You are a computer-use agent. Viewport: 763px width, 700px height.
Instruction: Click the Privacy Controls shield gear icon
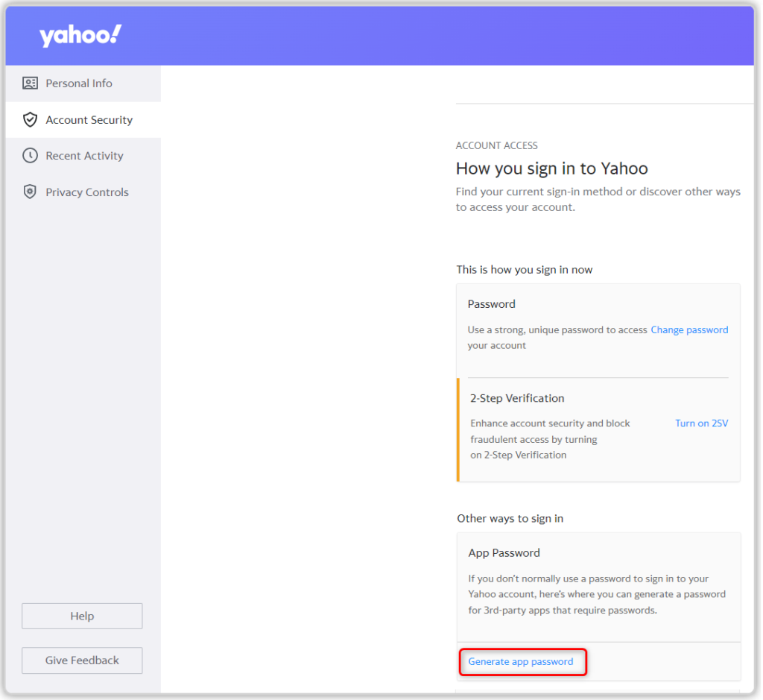point(30,192)
